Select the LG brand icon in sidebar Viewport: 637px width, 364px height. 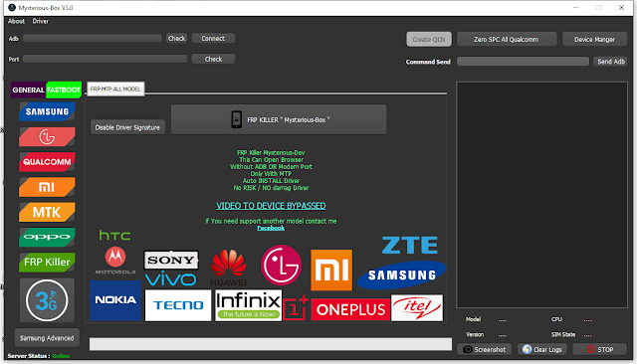(x=47, y=137)
